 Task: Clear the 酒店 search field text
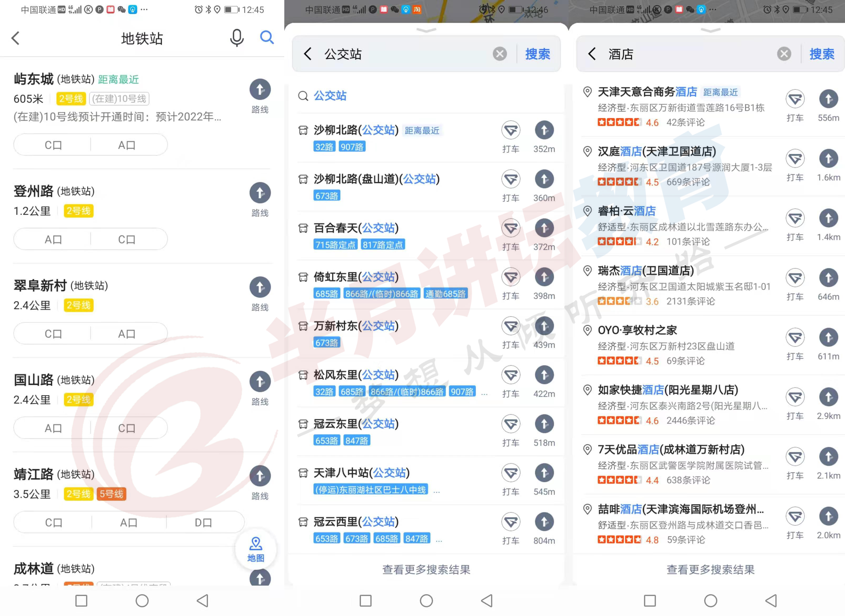pos(784,54)
